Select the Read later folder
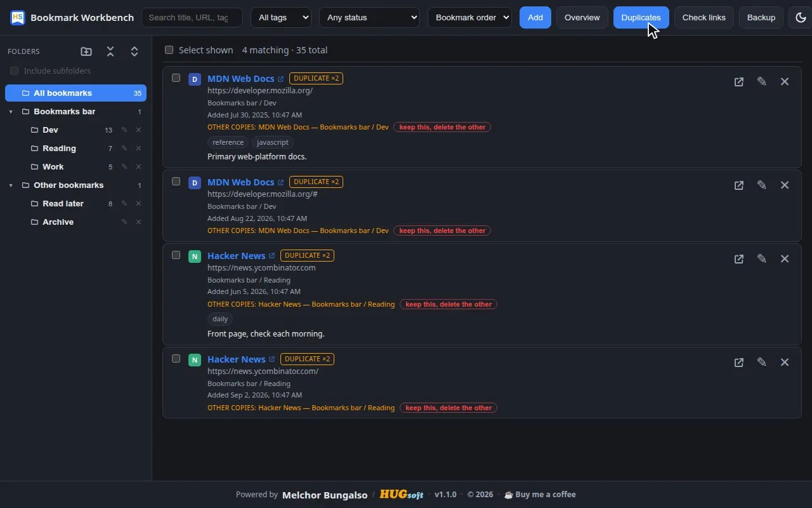The height and width of the screenshot is (508, 812). pos(75,204)
